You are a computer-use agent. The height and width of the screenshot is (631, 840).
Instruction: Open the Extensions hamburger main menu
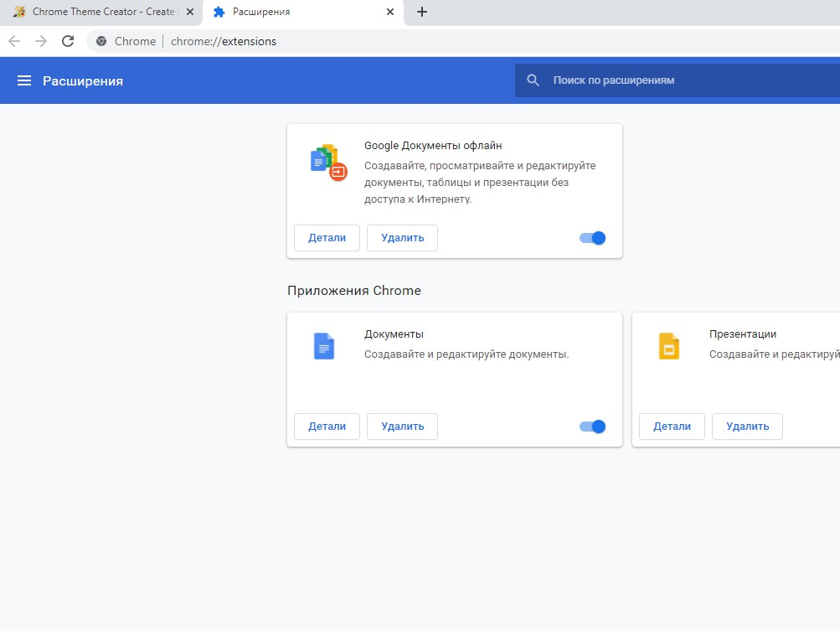pos(24,80)
